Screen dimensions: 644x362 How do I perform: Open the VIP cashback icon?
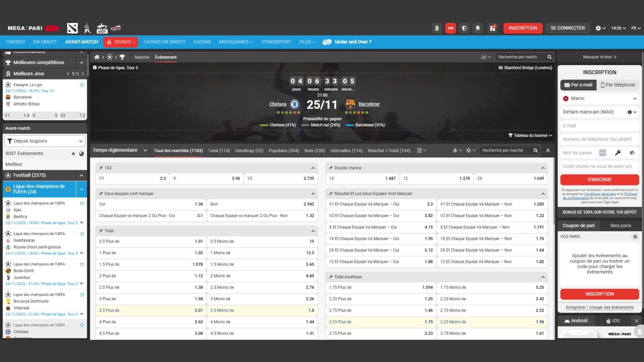coord(450,28)
